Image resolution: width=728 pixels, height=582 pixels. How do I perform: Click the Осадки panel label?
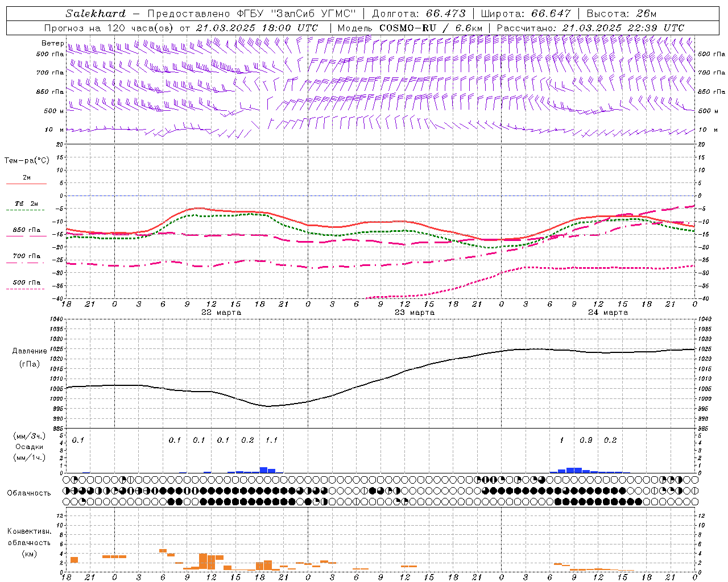pyautogui.click(x=30, y=447)
